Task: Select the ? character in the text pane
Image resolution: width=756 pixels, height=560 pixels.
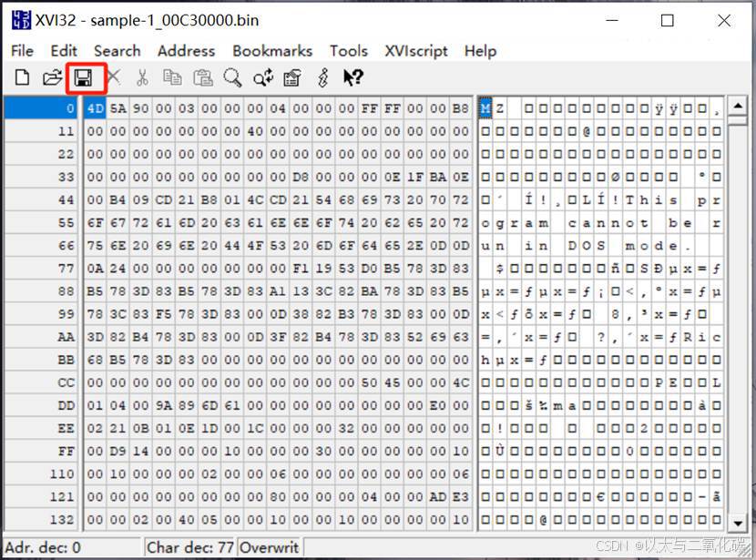Action: (x=601, y=337)
